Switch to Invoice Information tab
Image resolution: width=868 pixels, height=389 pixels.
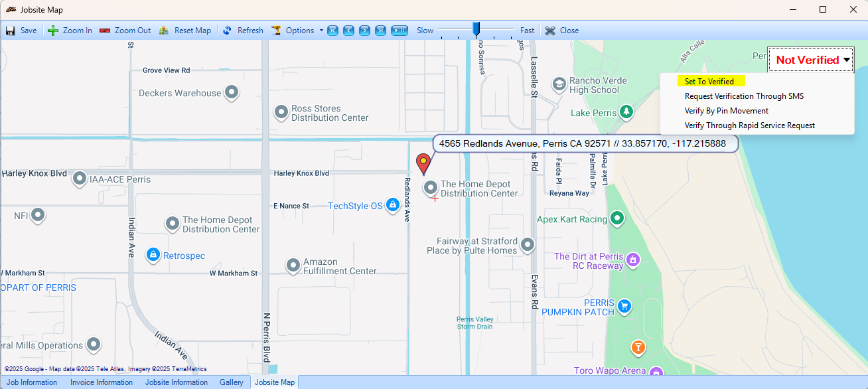[102, 382]
